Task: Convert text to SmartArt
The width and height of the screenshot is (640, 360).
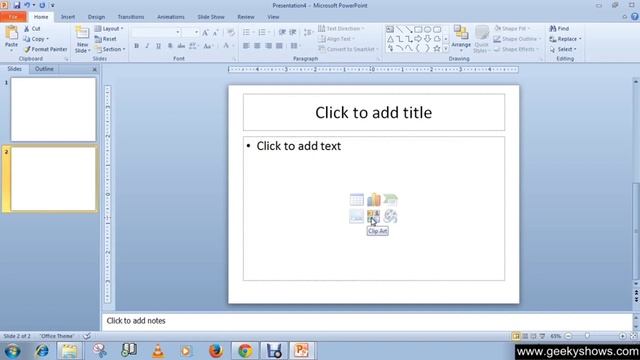Action: (348, 49)
